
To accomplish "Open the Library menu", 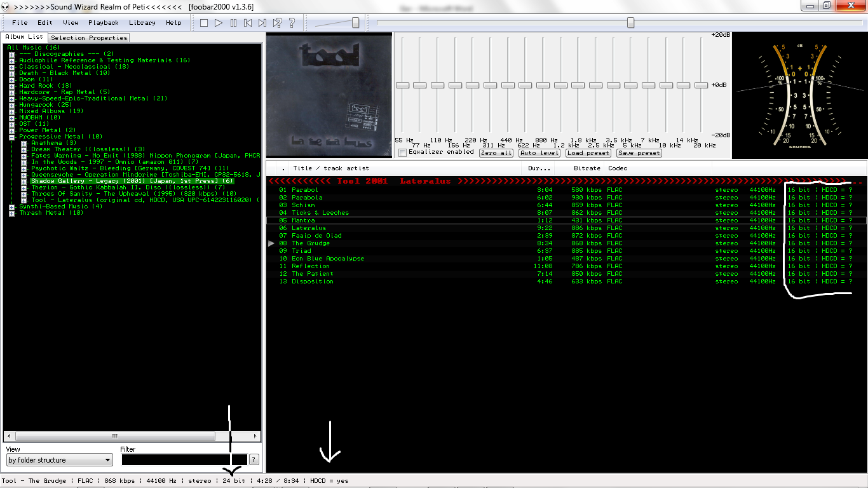I will [142, 23].
